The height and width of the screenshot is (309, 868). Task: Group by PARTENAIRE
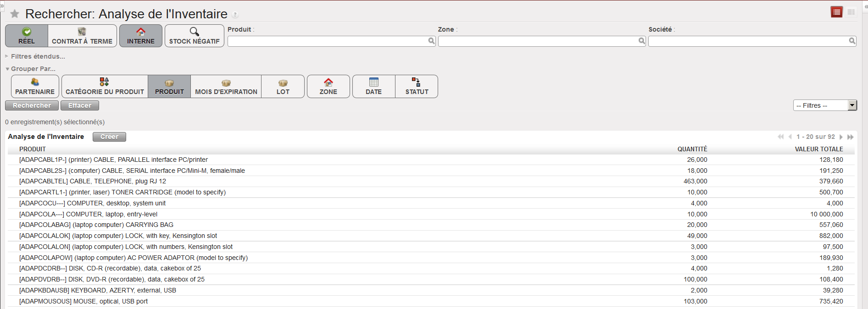click(35, 86)
